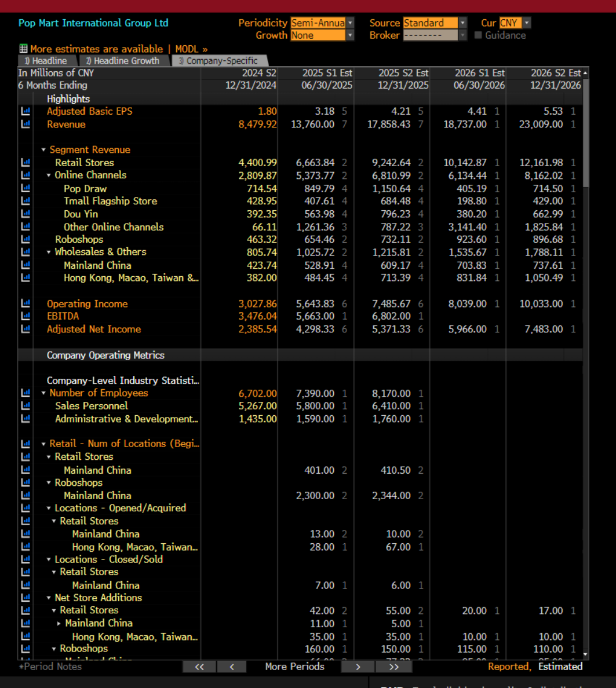Switch to the Headline tab

(46, 61)
